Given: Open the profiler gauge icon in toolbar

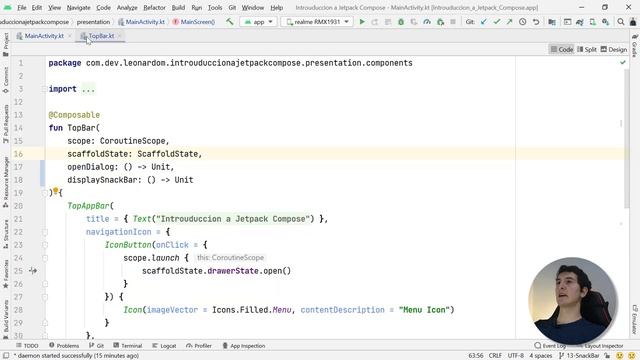Looking at the screenshot, I should click(x=427, y=22).
